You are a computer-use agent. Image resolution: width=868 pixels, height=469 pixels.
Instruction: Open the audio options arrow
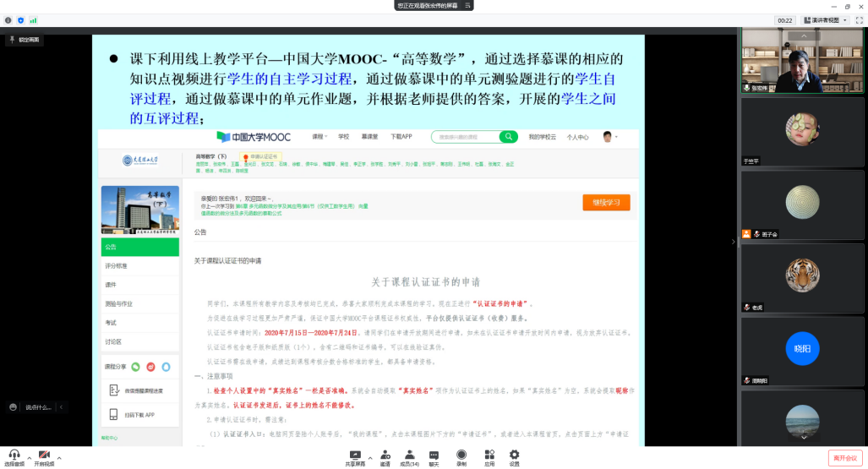[30, 458]
